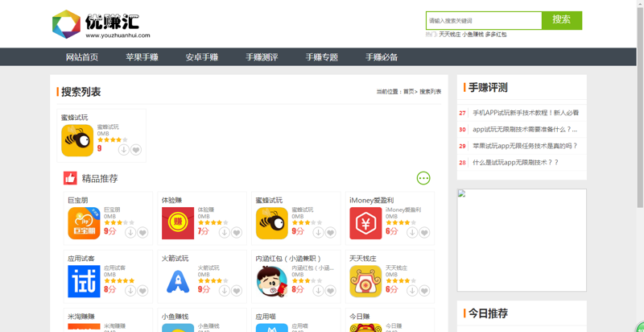Viewport: 644px width, 332px height.
Task: Open the 今日赚 card title
Action: tap(360, 317)
